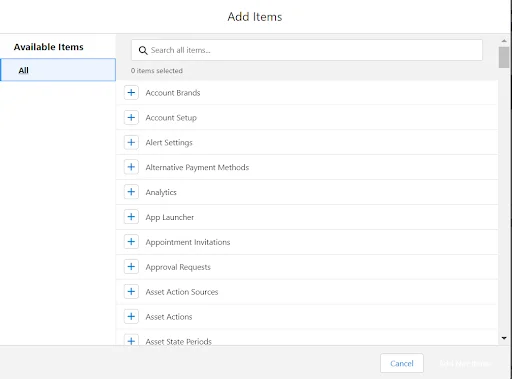This screenshot has width=512, height=379.
Task: Click the search magnifier icon
Action: (x=143, y=50)
